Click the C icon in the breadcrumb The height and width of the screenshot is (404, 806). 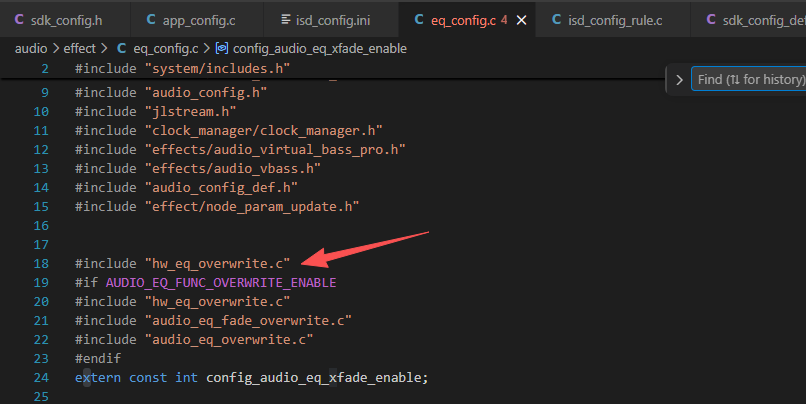coord(121,48)
